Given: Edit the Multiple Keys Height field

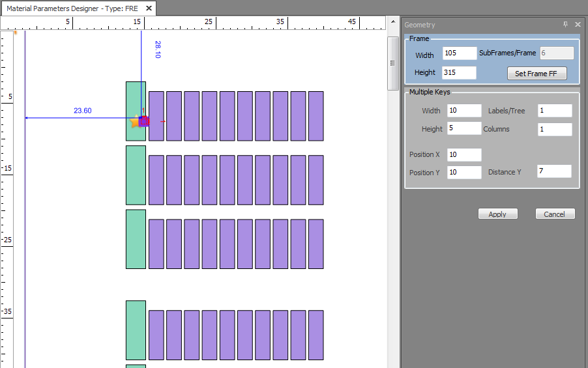Looking at the screenshot, I should pos(464,128).
